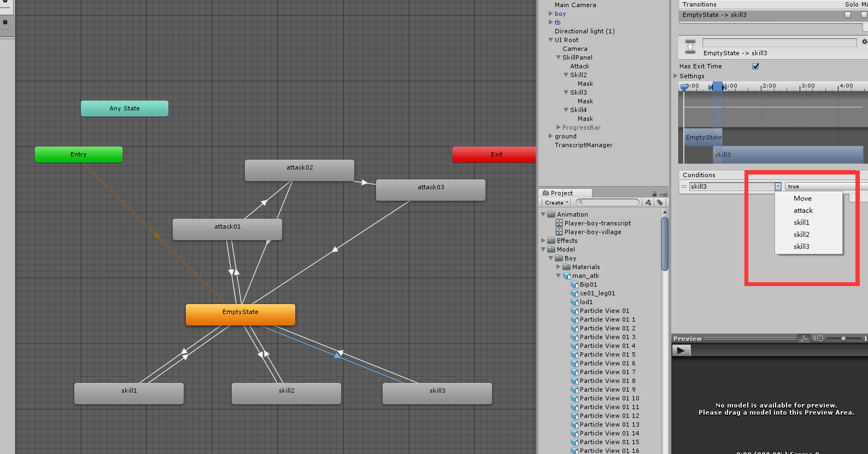Image resolution: width=868 pixels, height=454 pixels.
Task: Open the Project panel options menu
Action: 664,194
